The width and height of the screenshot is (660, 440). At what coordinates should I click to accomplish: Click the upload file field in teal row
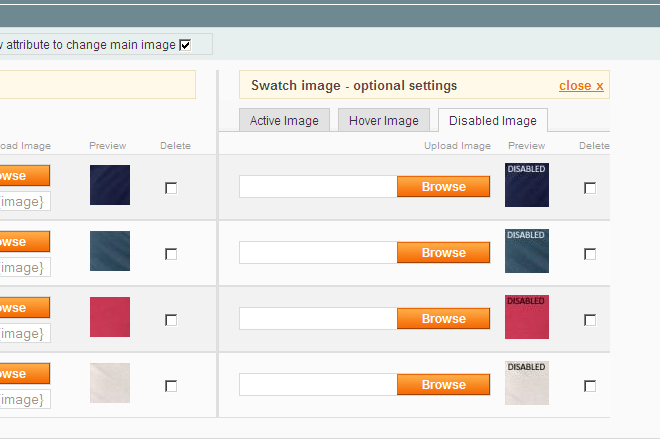click(318, 253)
